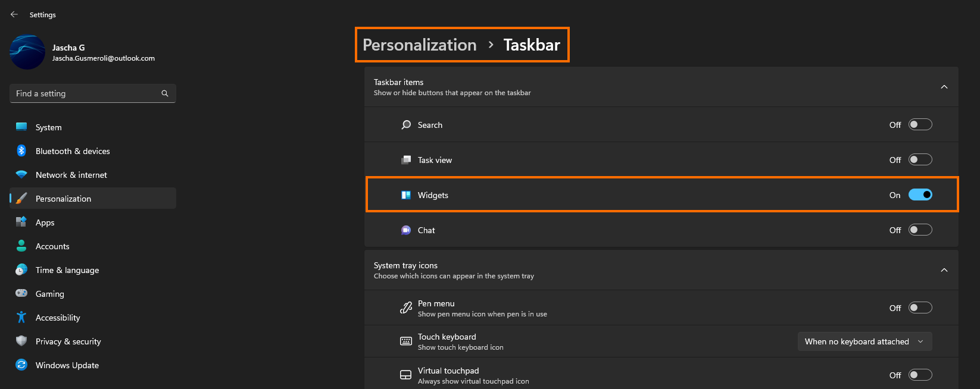Open the Touch keyboard dropdown
This screenshot has height=389, width=980.
click(x=864, y=341)
